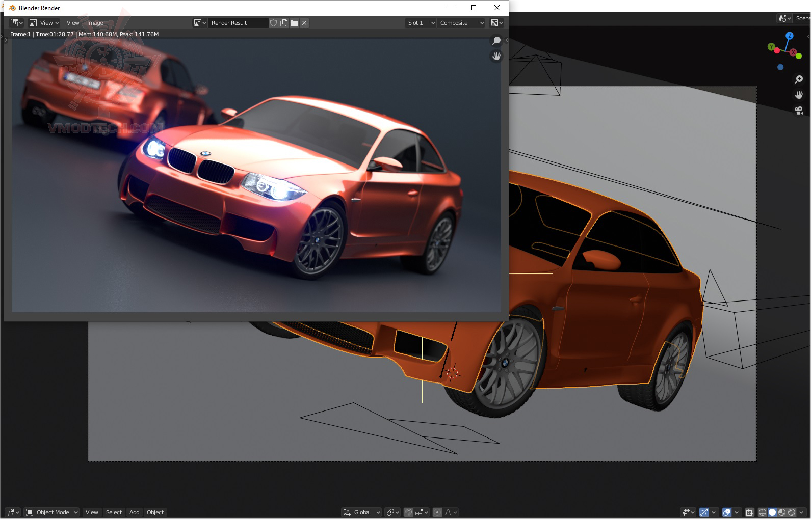The width and height of the screenshot is (812, 520).
Task: Open the scene browse dropdown in top bar
Action: pos(785,18)
